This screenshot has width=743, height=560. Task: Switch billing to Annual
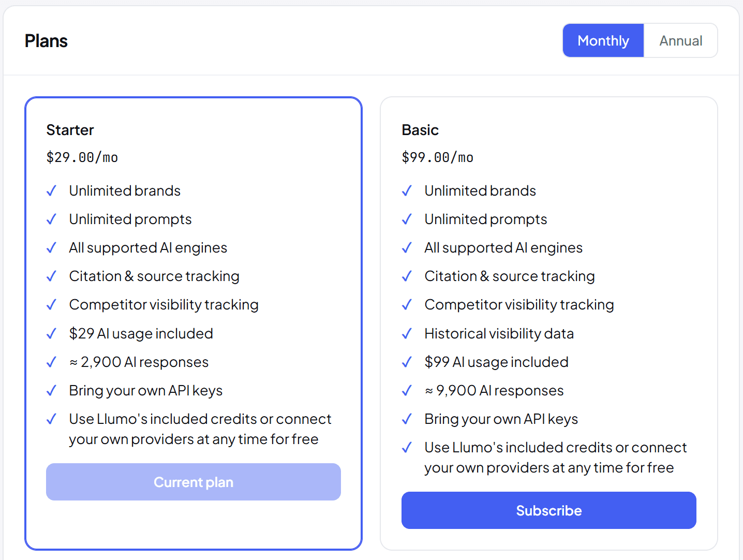tap(680, 40)
